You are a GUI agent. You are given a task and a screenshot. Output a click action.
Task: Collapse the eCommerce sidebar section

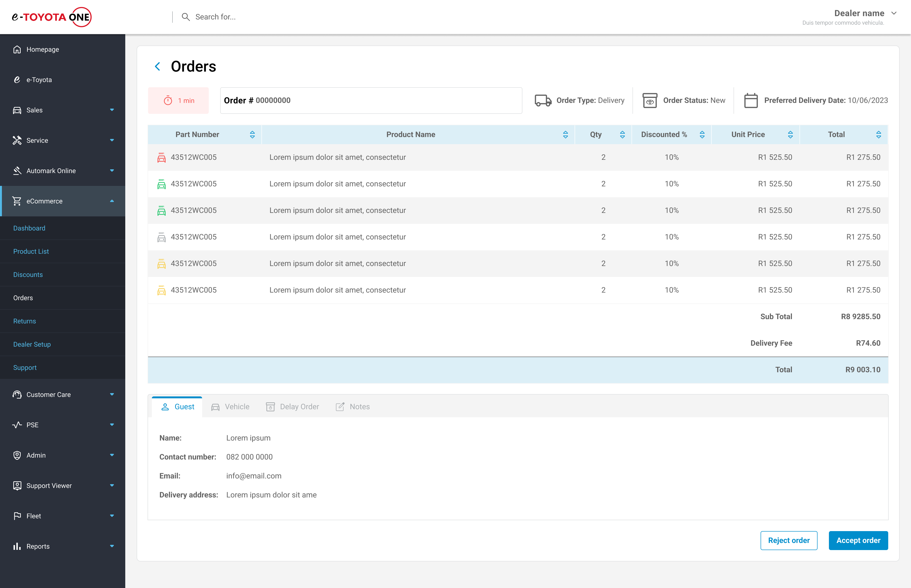click(x=112, y=201)
